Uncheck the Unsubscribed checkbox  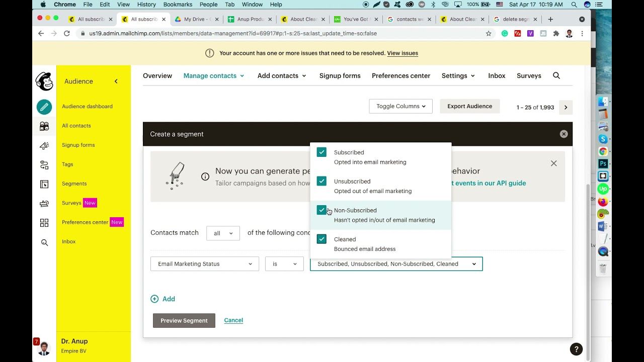coord(321,181)
